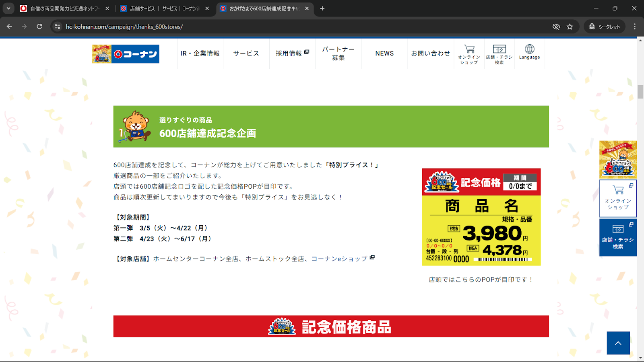
Task: Open the 600店舗 campaign side banner
Action: [618, 160]
